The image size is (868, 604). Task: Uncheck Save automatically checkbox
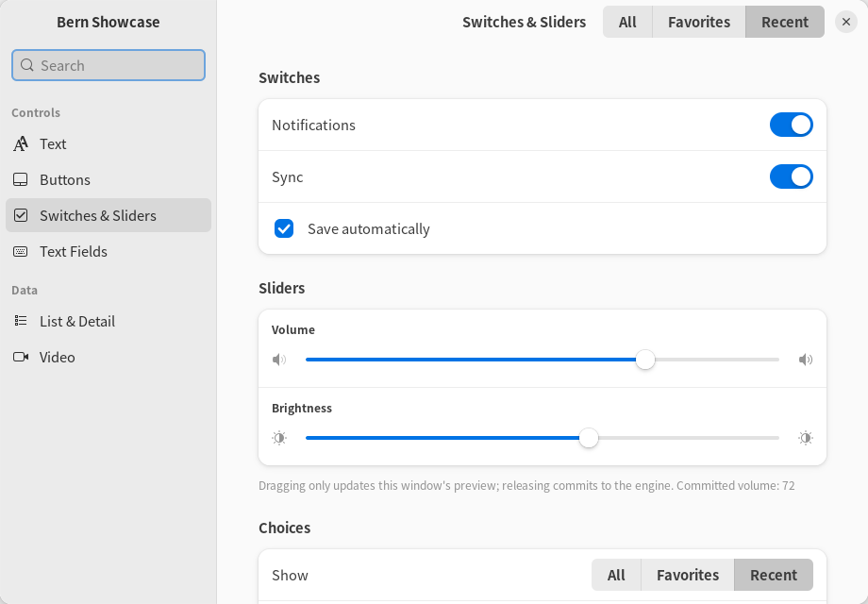[284, 228]
